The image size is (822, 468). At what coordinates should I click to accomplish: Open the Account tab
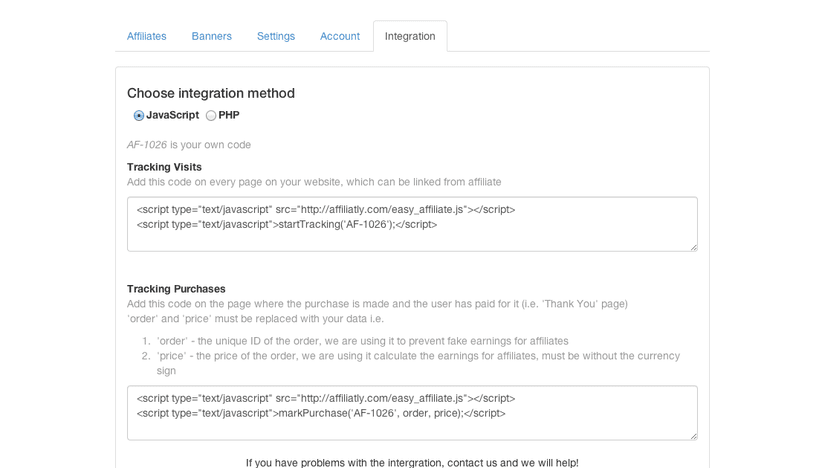pos(339,36)
